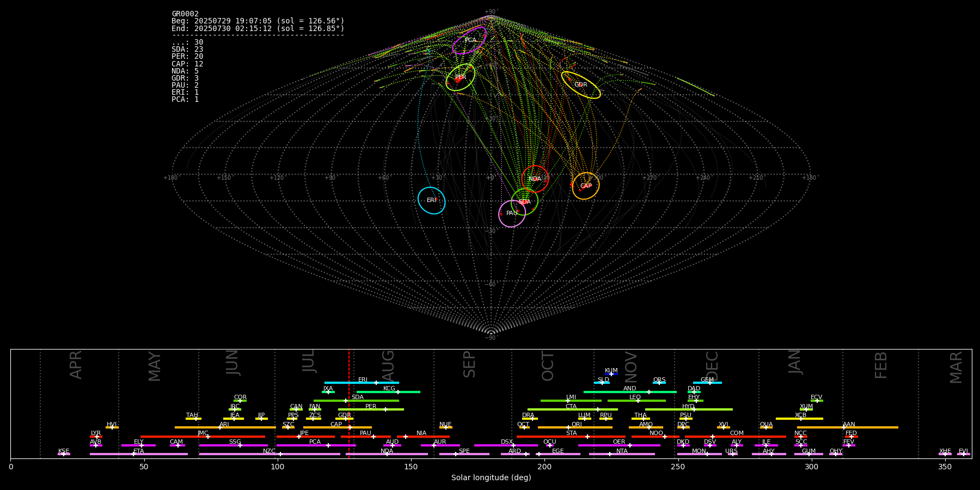This screenshot has height=490, width=980.
Task: Select the 'End: 20250730 02:15:12' line
Action: click(x=258, y=28)
